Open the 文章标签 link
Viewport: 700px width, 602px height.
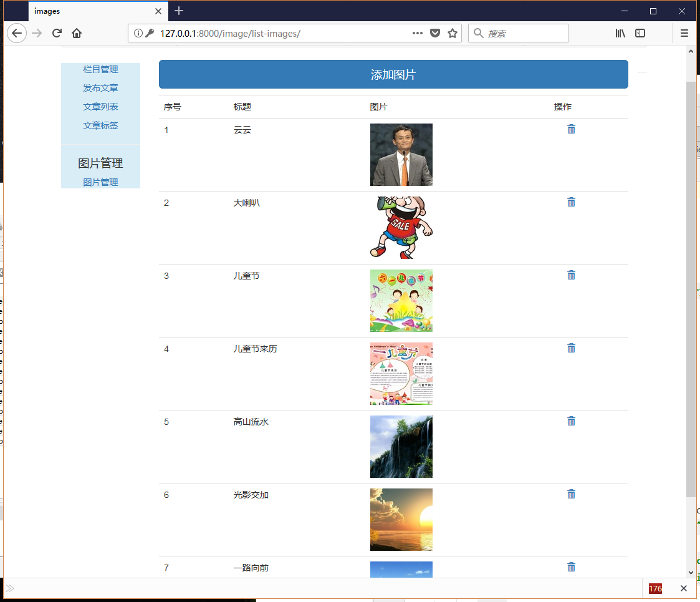tap(100, 125)
